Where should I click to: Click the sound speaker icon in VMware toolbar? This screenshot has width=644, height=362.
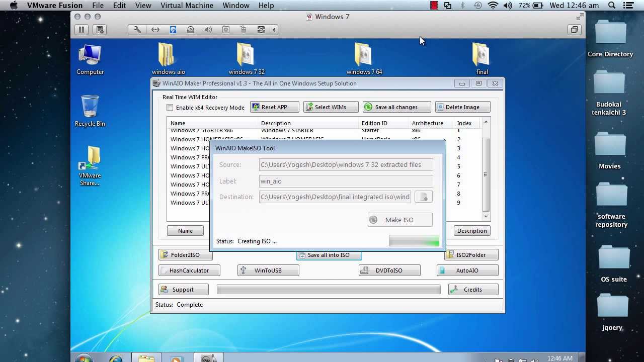[208, 30]
